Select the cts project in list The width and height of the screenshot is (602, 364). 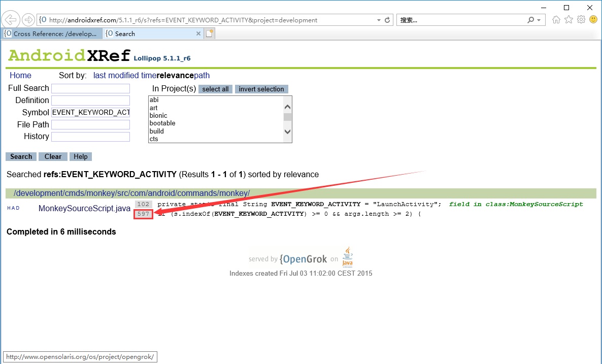pyautogui.click(x=216, y=139)
